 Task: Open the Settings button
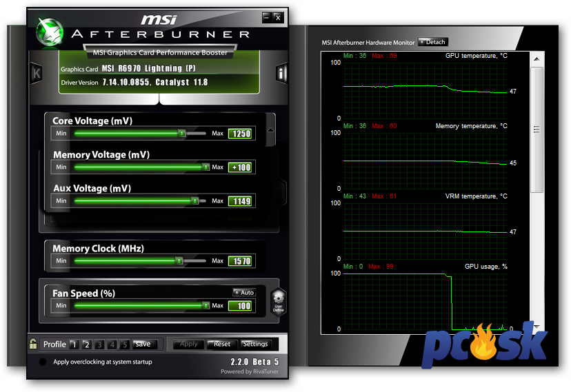(x=255, y=344)
